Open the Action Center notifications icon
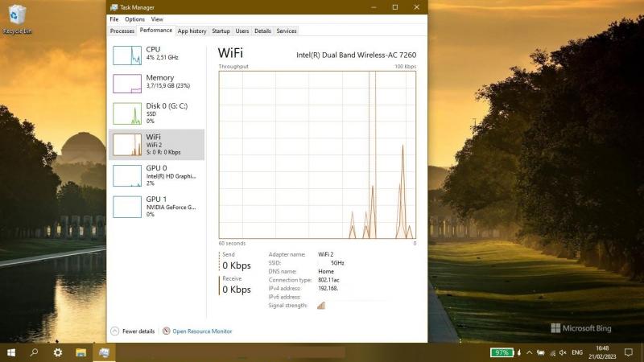 tap(629, 352)
